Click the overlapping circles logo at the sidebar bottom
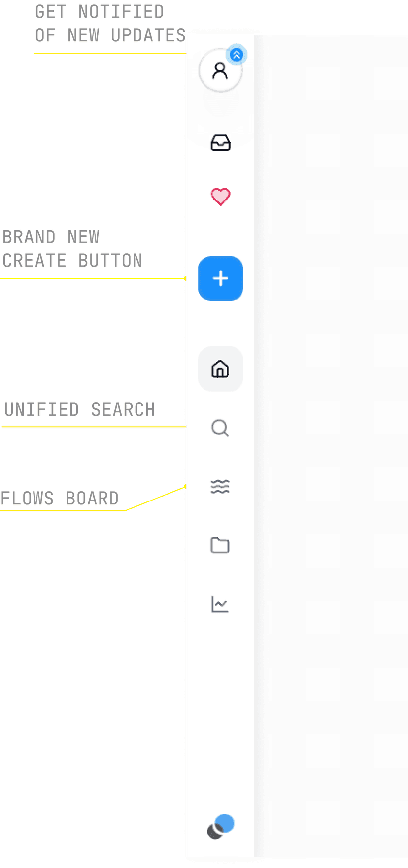 pos(220,827)
